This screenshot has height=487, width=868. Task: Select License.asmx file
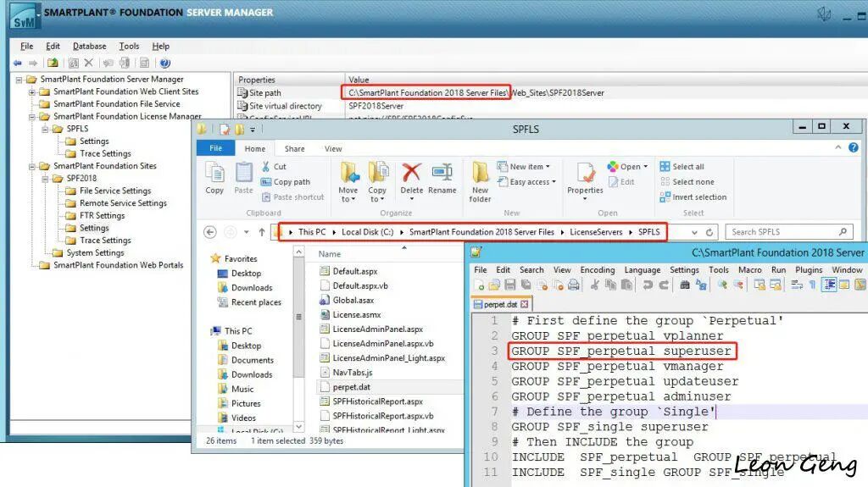[357, 314]
